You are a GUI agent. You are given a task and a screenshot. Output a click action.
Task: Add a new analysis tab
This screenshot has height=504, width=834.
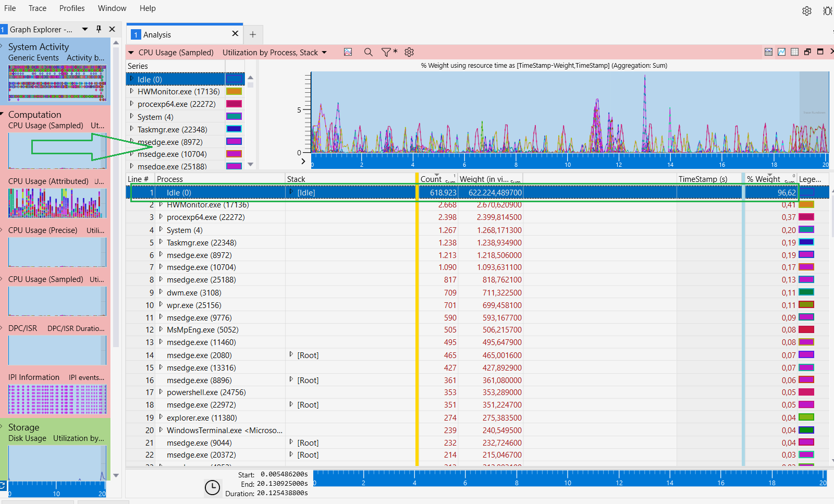[253, 34]
